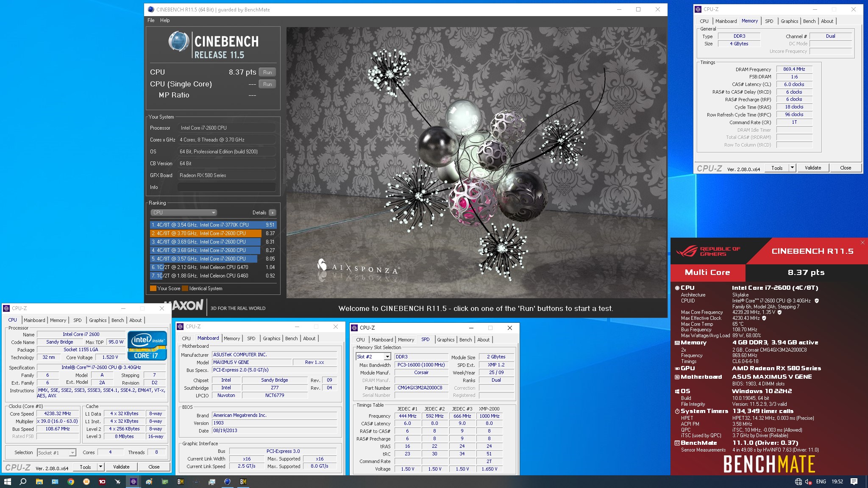The width and height of the screenshot is (868, 488).
Task: Open the CPU ranking type dropdown in Cinebench
Action: coord(184,213)
